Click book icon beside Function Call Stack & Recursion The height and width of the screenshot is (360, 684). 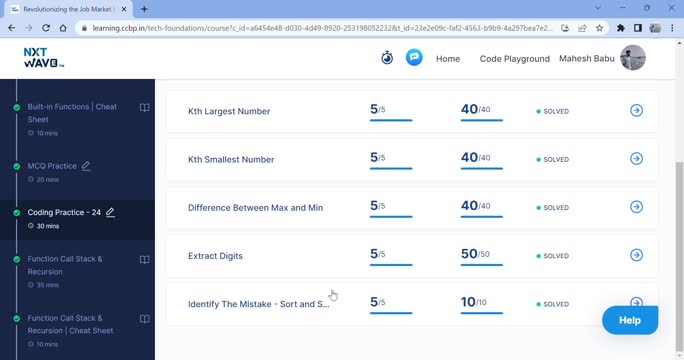[144, 260]
